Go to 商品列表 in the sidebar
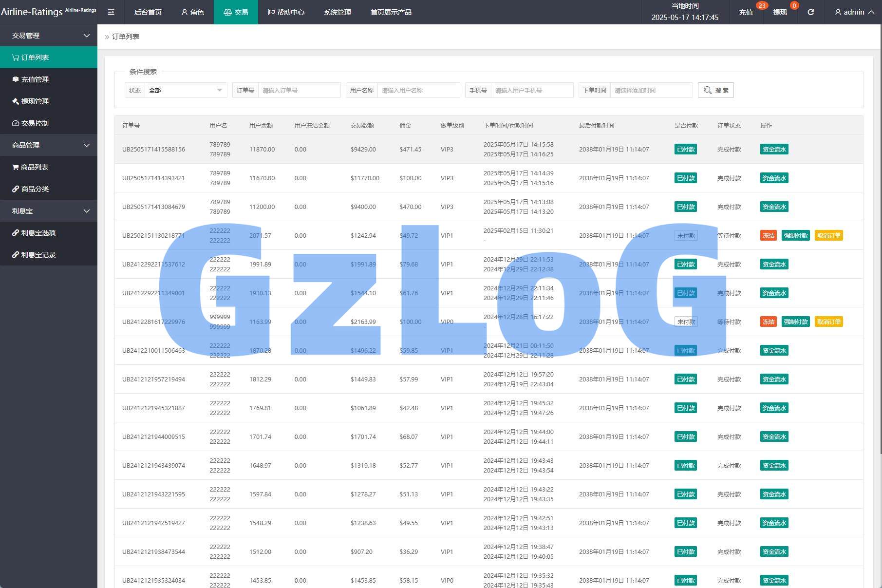This screenshot has width=882, height=588. click(x=35, y=167)
